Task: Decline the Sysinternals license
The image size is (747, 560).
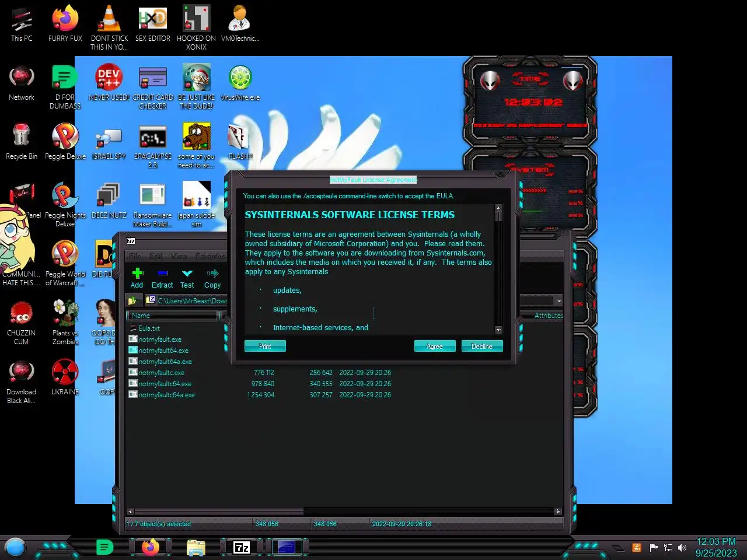Action: point(482,346)
